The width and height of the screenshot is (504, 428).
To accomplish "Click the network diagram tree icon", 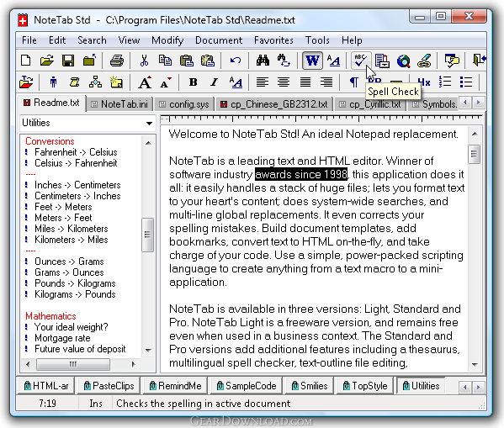I will (95, 82).
